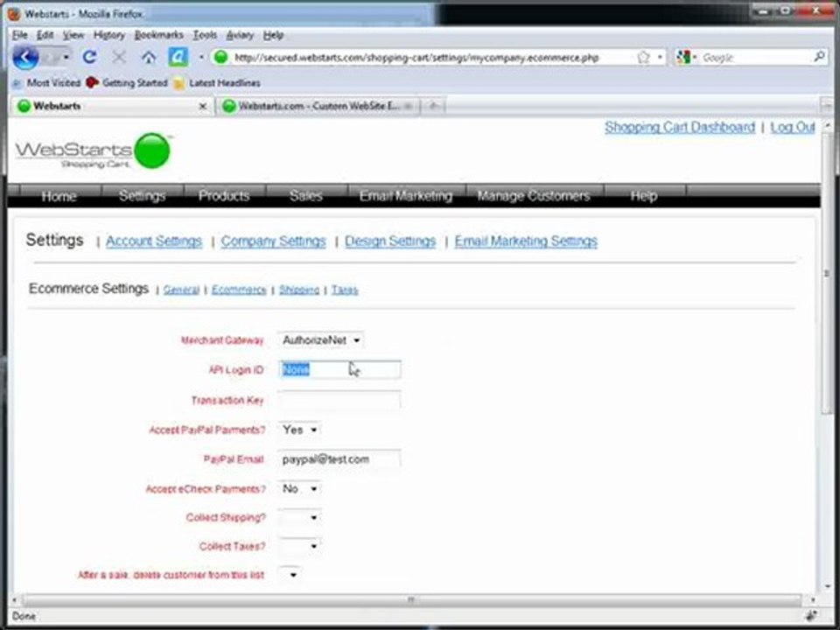Viewport: 840px width, 630px height.
Task: Click the vertical page scrollbar thumb
Action: 827,273
